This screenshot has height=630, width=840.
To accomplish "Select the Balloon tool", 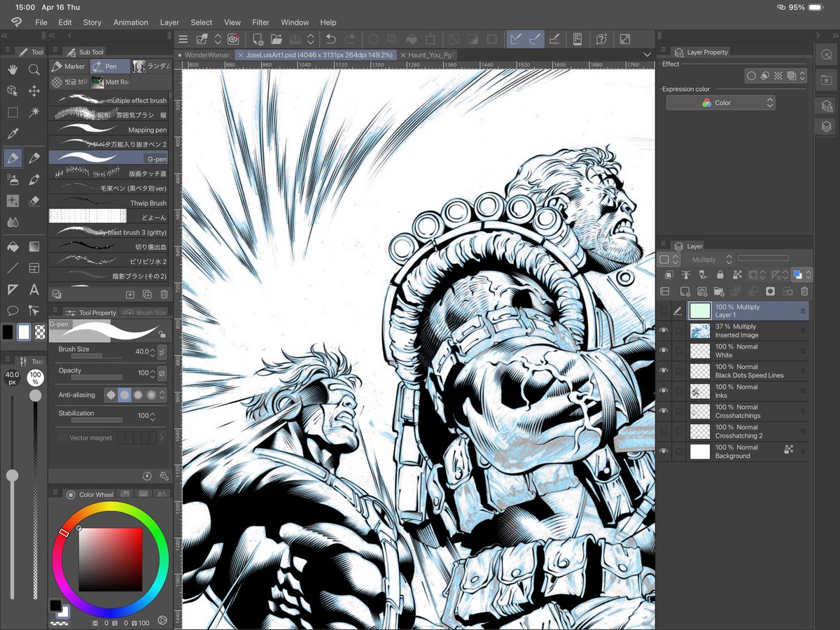I will tap(13, 310).
